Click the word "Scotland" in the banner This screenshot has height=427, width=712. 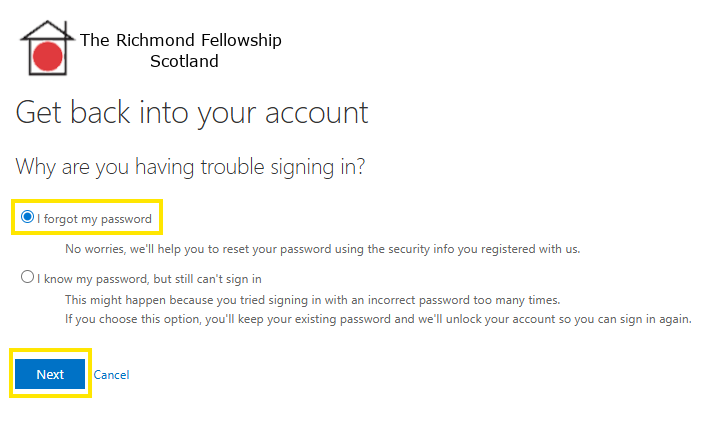click(x=184, y=61)
